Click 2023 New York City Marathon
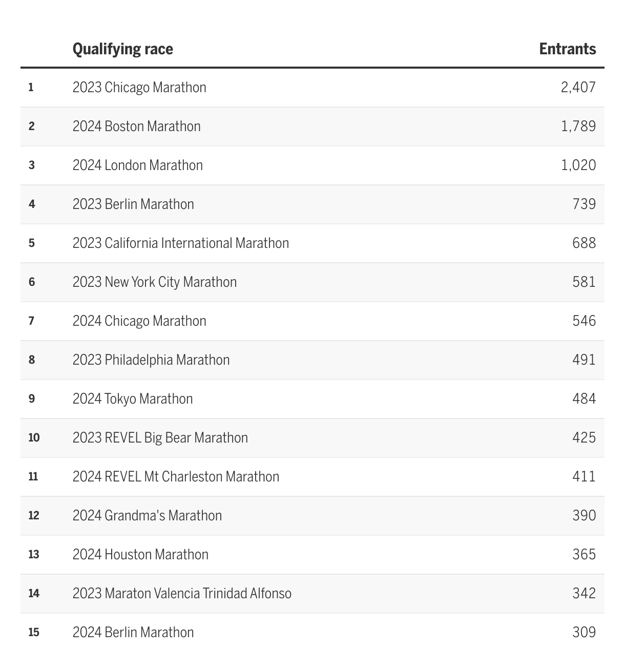Screen dimensions: 625x672 [155, 282]
